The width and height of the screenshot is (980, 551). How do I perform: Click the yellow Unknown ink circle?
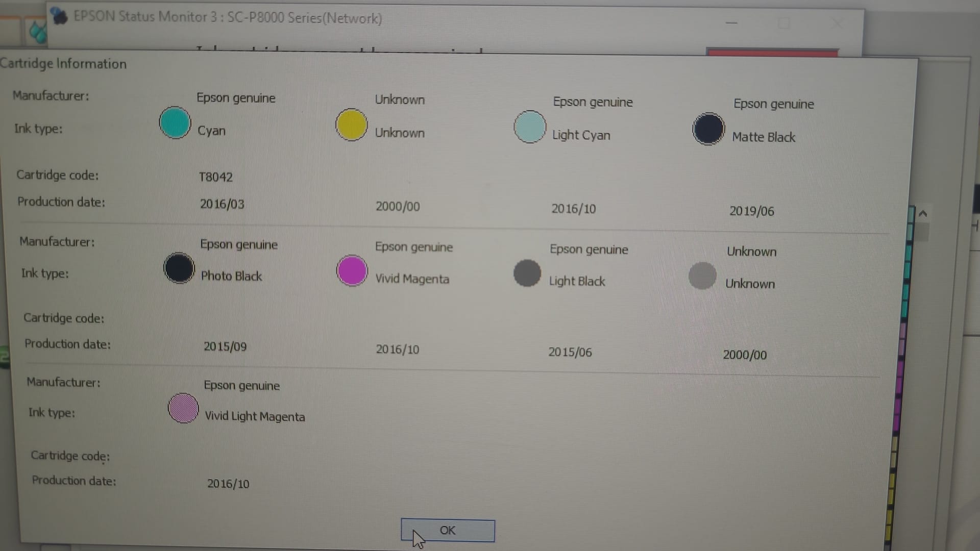coord(352,124)
